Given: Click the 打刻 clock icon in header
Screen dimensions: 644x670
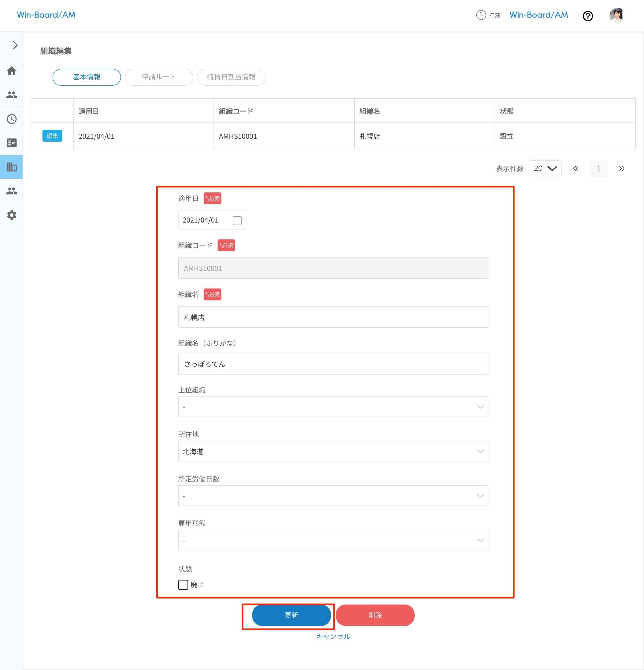Looking at the screenshot, I should click(x=481, y=15).
